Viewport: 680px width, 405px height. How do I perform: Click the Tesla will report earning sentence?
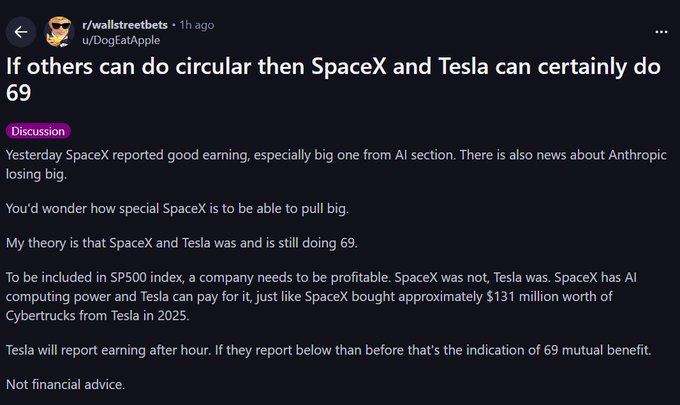click(x=328, y=350)
